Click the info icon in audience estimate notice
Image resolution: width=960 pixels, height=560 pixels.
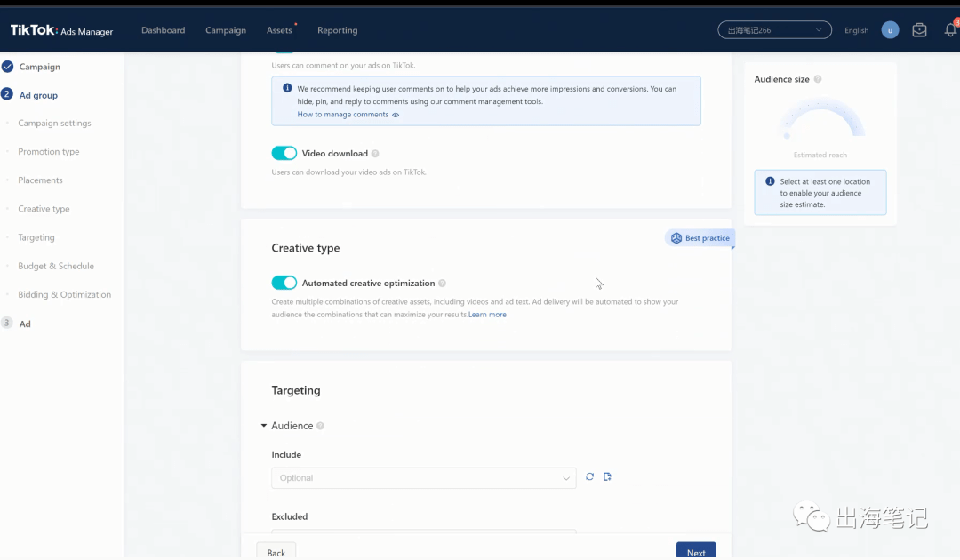(x=770, y=181)
